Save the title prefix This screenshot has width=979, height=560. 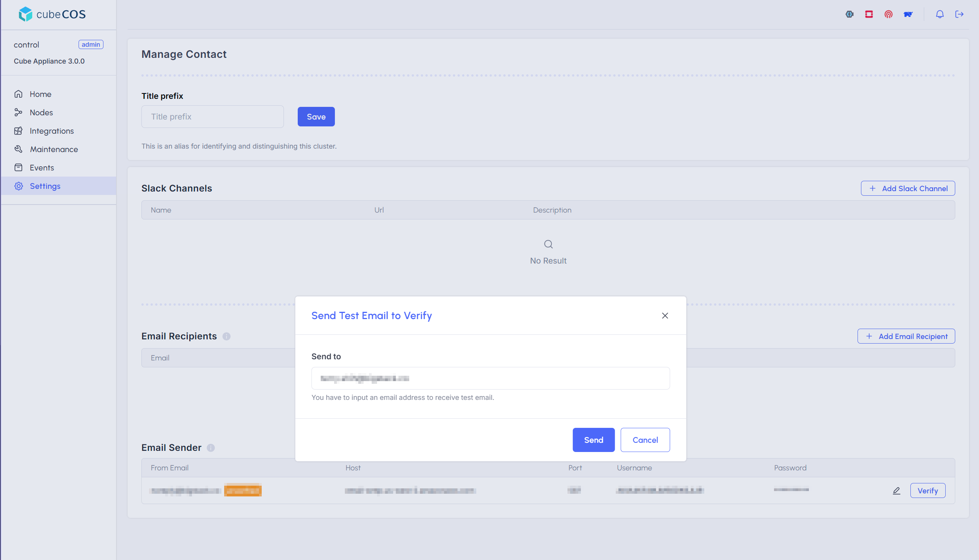(316, 116)
